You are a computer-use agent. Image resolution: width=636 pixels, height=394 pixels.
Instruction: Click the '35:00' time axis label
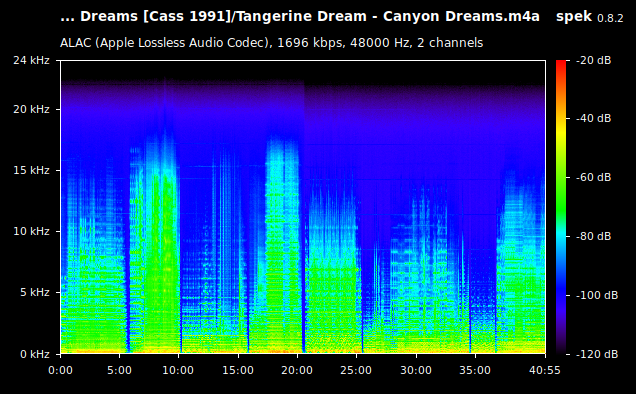tap(475, 370)
